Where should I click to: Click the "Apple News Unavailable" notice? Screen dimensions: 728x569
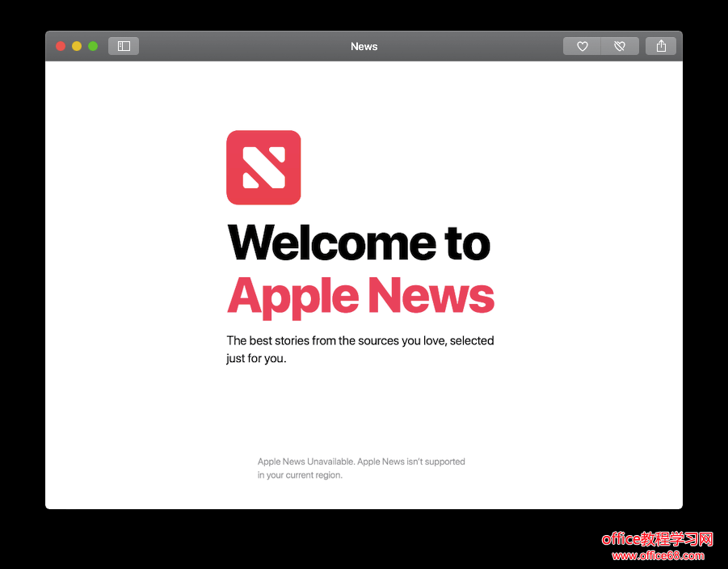click(x=361, y=468)
